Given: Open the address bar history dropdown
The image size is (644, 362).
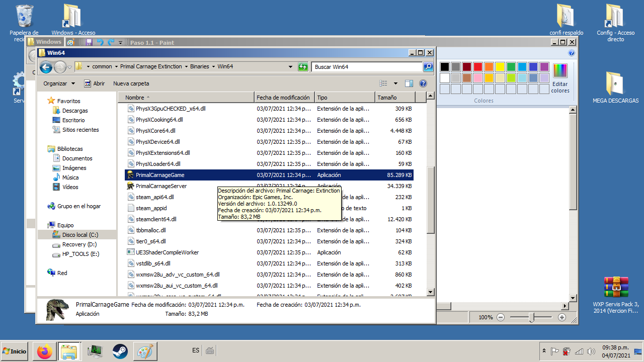Looking at the screenshot, I should click(x=291, y=66).
